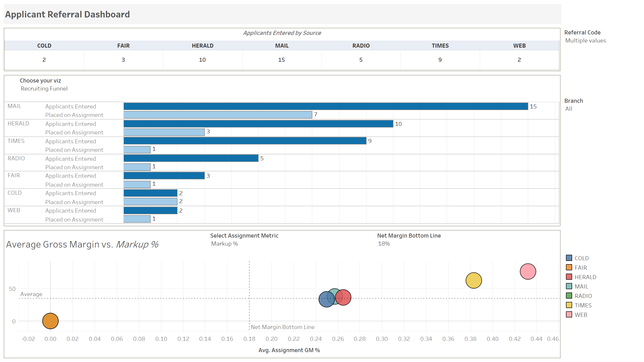The height and width of the screenshot is (362, 644).
Task: Click the TIMES row label in funnel chart
Action: [x=16, y=141]
